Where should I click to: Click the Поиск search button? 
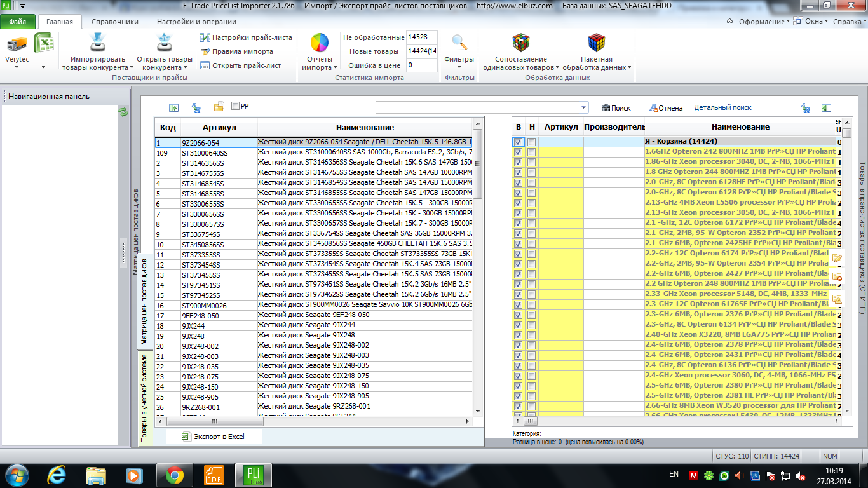[x=616, y=108]
